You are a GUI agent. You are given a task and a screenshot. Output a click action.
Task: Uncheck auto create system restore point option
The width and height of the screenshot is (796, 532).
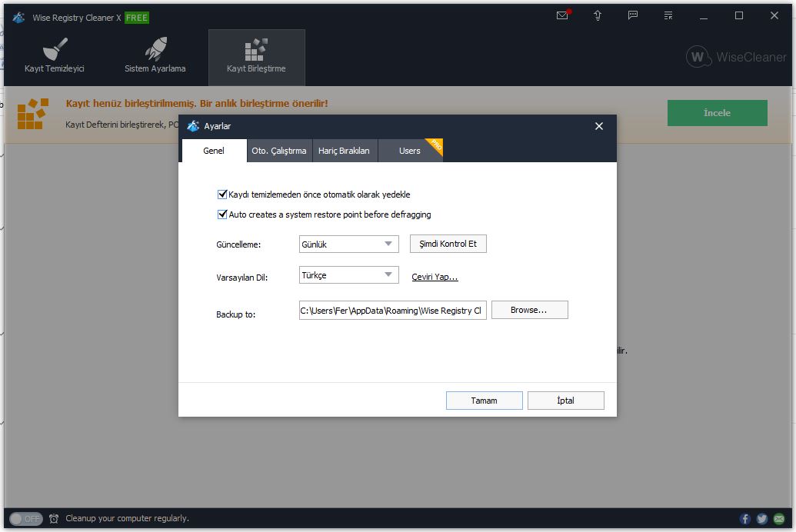[x=221, y=214]
